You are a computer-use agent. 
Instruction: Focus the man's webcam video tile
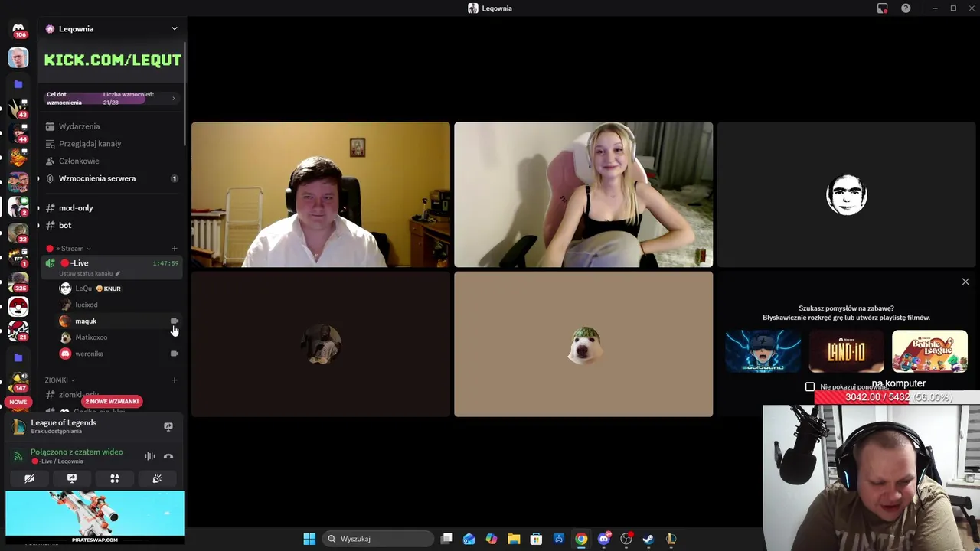pyautogui.click(x=321, y=195)
